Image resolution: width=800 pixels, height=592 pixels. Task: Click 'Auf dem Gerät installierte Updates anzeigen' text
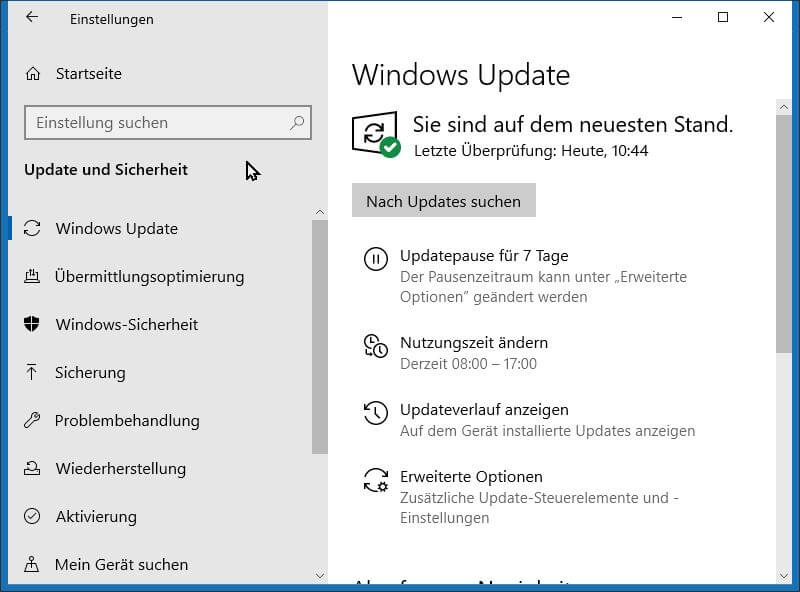point(547,431)
